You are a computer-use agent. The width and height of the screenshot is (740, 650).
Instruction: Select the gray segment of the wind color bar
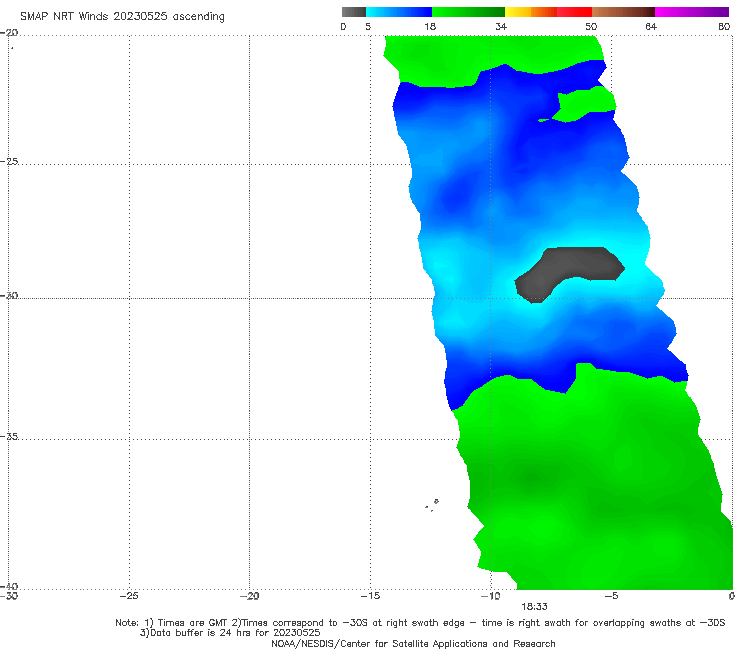(353, 12)
